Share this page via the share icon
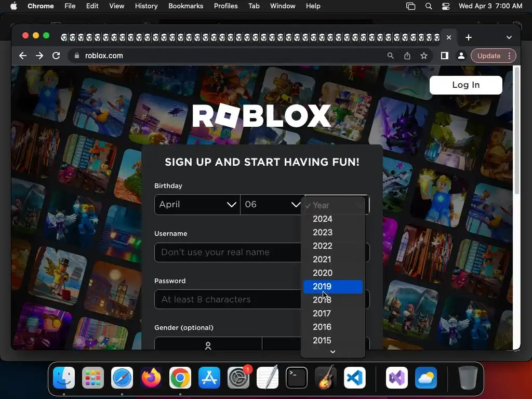 (x=407, y=56)
